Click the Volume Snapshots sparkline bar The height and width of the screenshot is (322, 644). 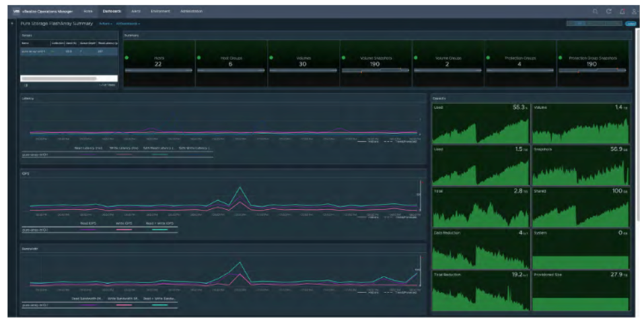tap(375, 71)
